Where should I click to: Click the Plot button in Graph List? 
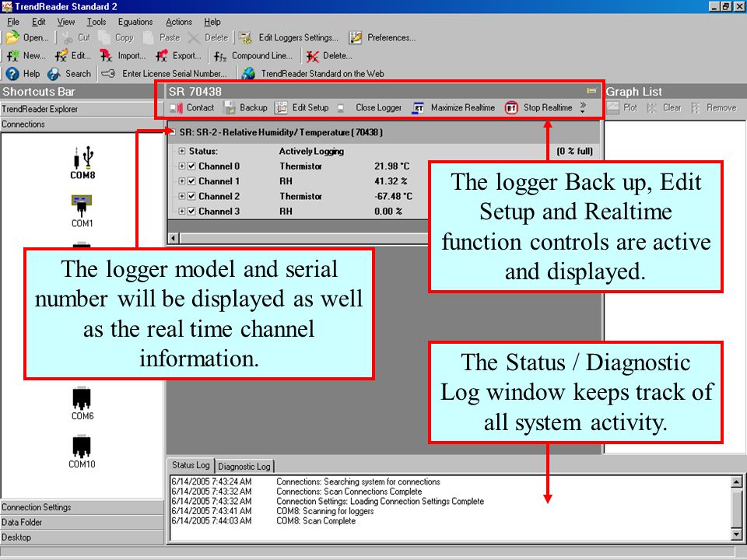622,107
